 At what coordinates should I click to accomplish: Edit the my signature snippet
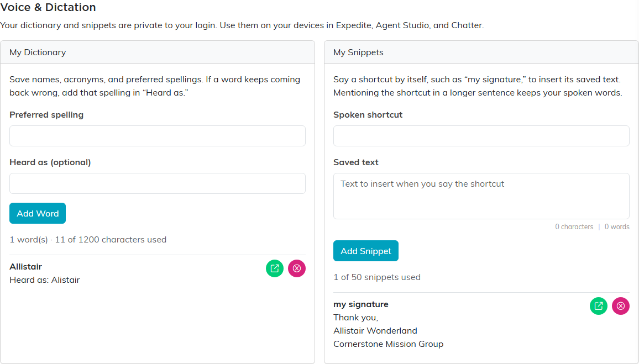coord(599,306)
